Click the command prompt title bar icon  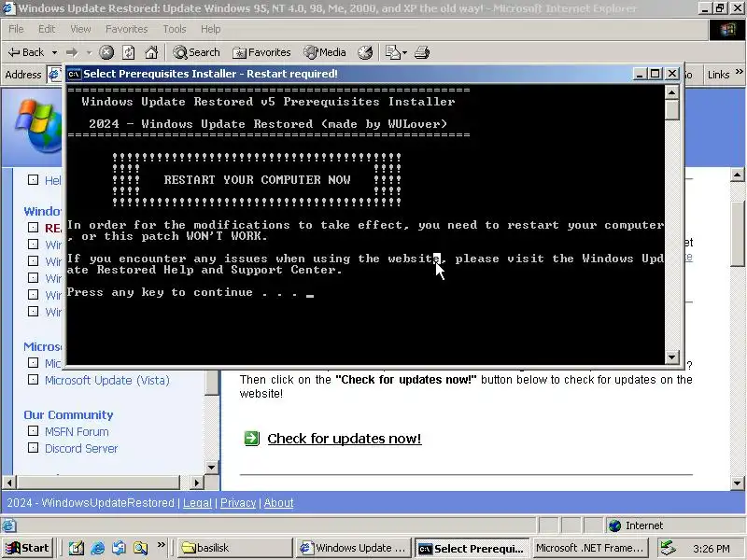click(75, 74)
